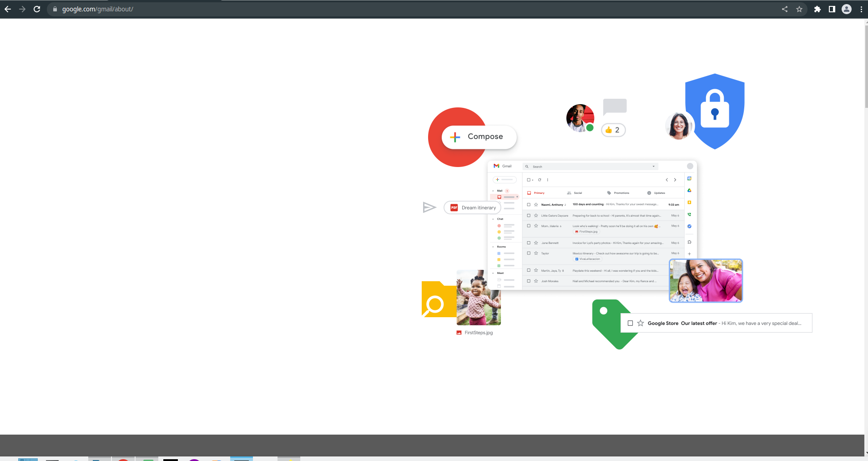Share this page from the address bar

pyautogui.click(x=785, y=9)
